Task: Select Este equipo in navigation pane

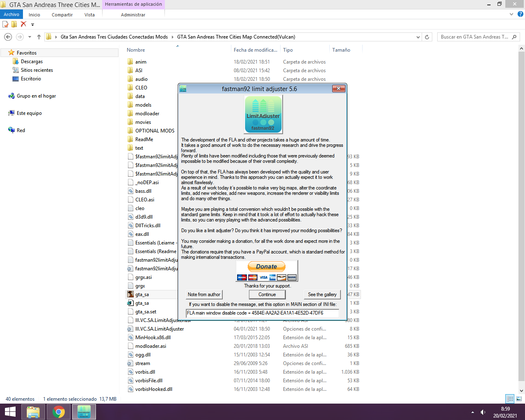Action: coord(29,113)
